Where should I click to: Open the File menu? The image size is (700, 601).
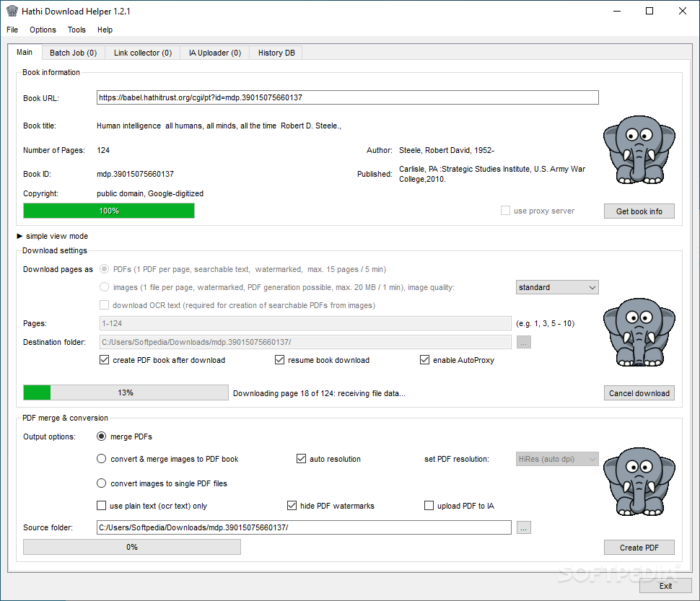12,30
